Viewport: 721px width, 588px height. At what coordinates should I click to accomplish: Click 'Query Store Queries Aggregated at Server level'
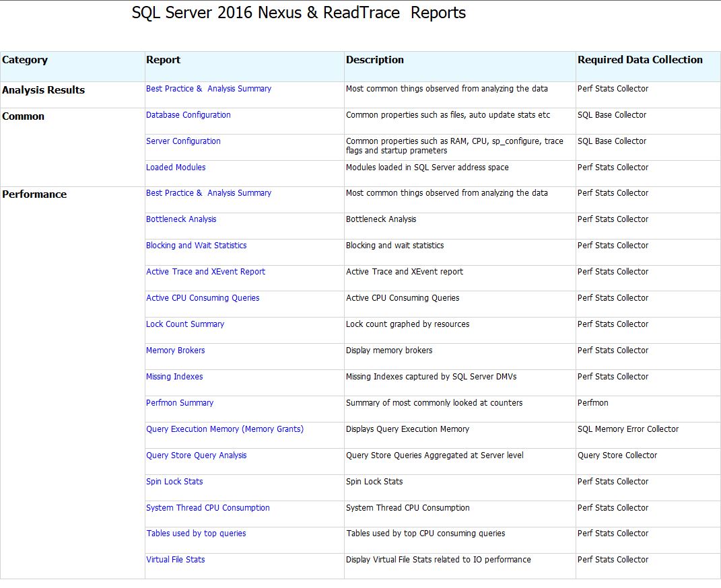click(x=435, y=455)
